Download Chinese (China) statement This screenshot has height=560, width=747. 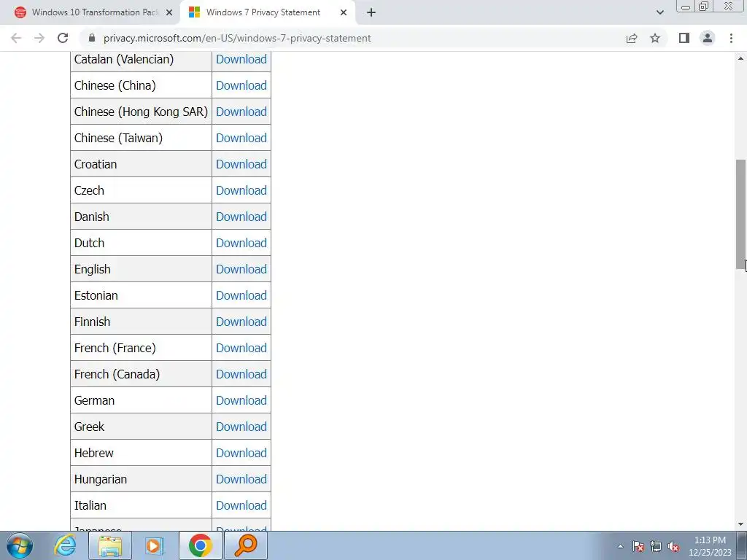point(241,85)
